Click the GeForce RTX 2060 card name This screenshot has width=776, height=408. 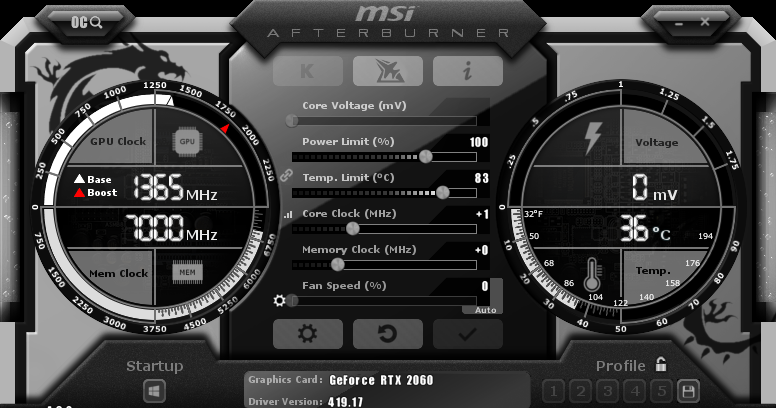tap(381, 380)
